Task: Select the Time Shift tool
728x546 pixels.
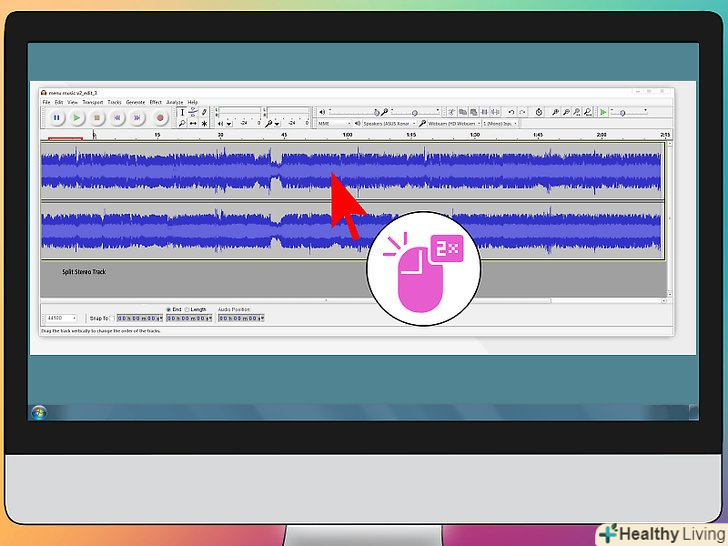Action: point(193,124)
